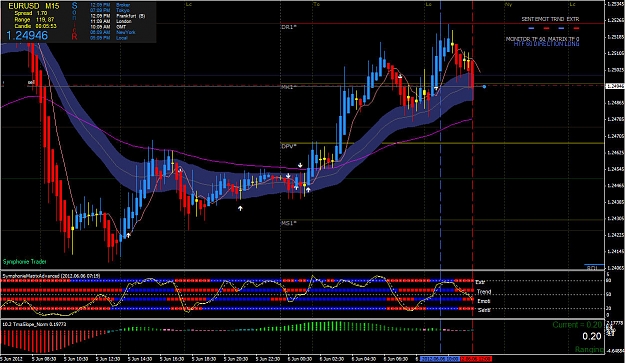Click the MR1 level label
625x363 pixels.
pyautogui.click(x=289, y=87)
